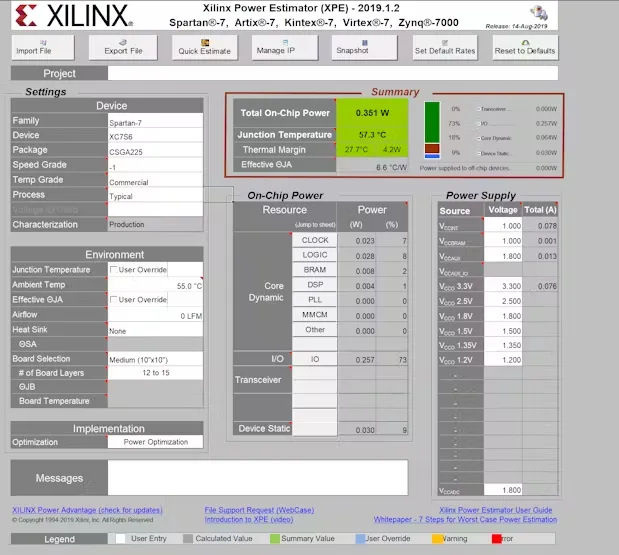The image size is (619, 555).
Task: Click the Junction Temperature value 57.3 °C
Action: [x=372, y=135]
